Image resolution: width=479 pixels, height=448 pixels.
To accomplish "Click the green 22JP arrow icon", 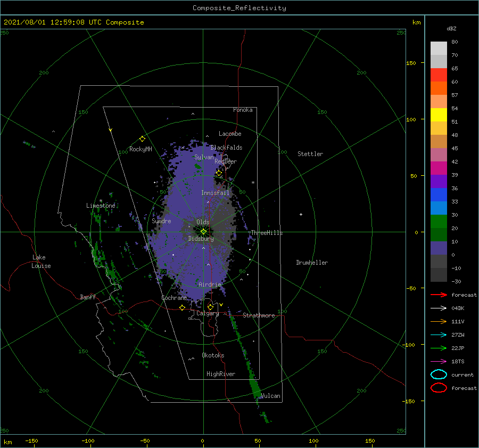I will (x=439, y=348).
